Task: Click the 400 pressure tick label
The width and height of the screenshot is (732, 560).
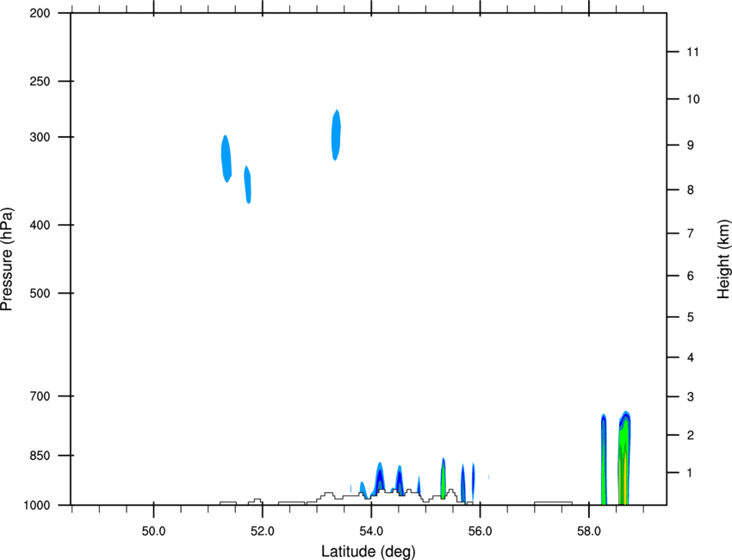Action: [40, 225]
